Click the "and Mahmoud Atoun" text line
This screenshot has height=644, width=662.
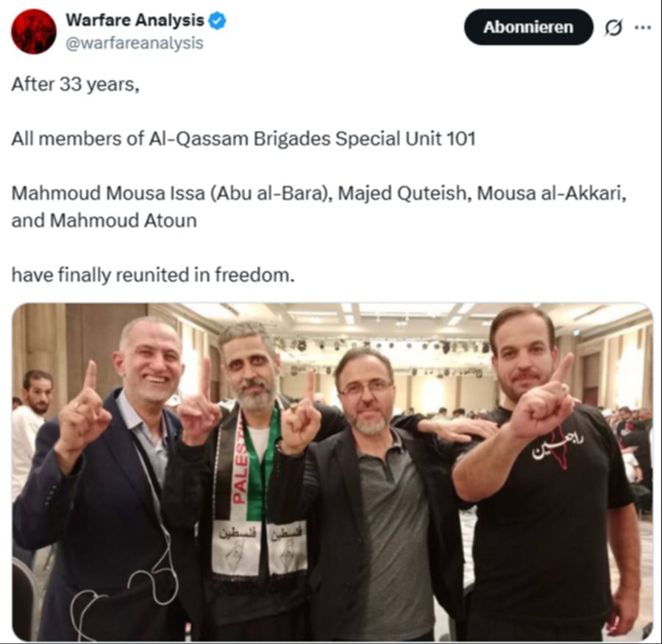pyautogui.click(x=104, y=221)
